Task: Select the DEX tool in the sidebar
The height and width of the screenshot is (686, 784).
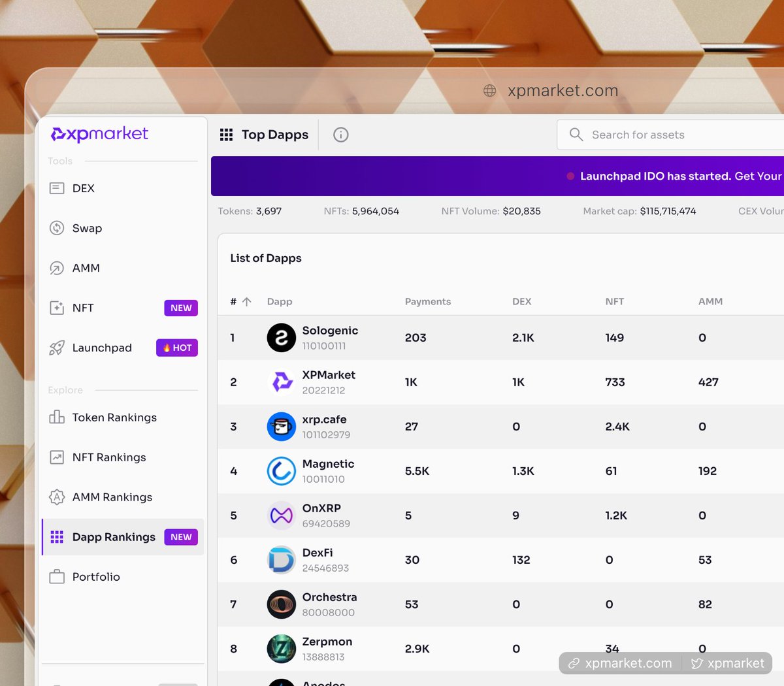Action: 82,188
